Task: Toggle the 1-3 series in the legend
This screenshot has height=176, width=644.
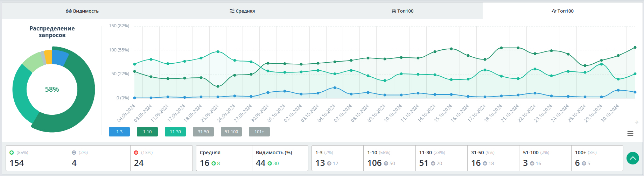Action: click(x=119, y=132)
